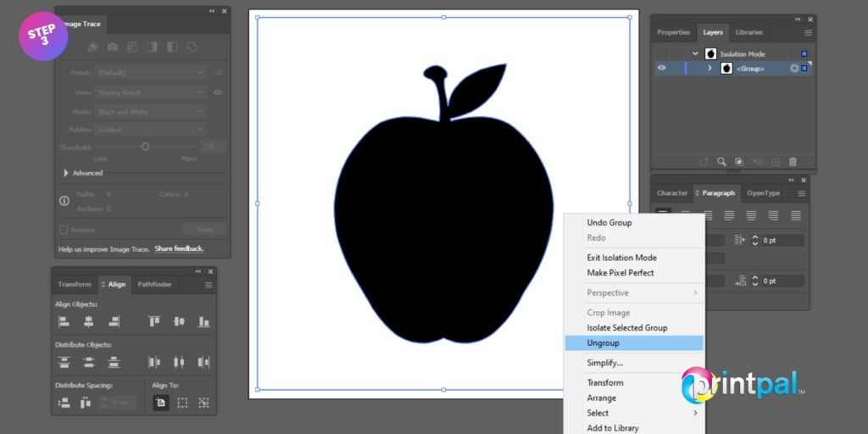Choose Make Pixel Perfect from context menu

click(x=634, y=273)
